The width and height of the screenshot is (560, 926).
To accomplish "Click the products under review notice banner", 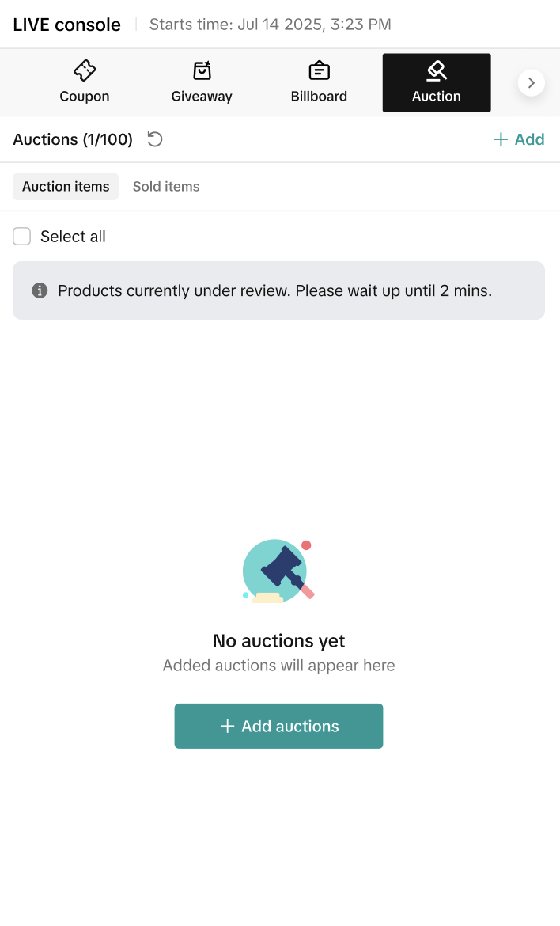I will pyautogui.click(x=278, y=290).
